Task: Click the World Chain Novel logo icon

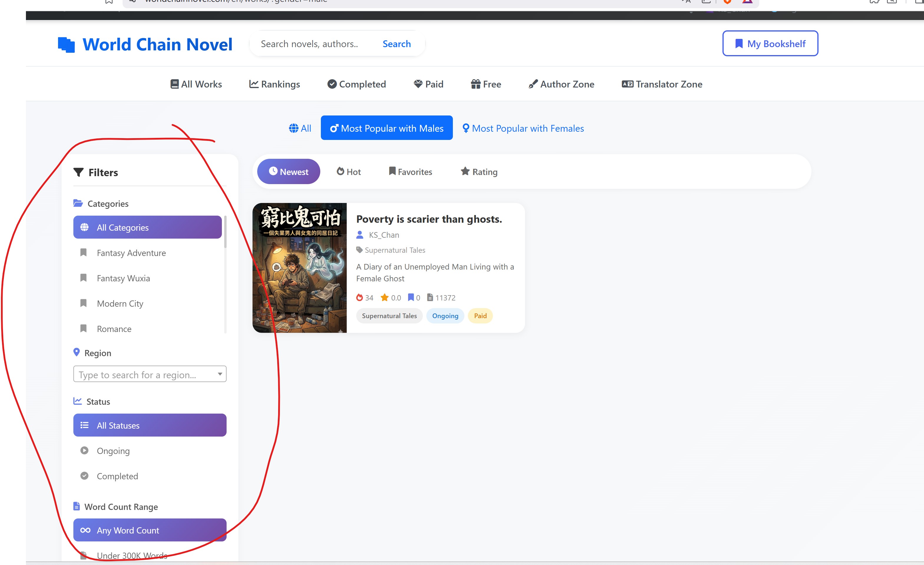Action: 66,44
